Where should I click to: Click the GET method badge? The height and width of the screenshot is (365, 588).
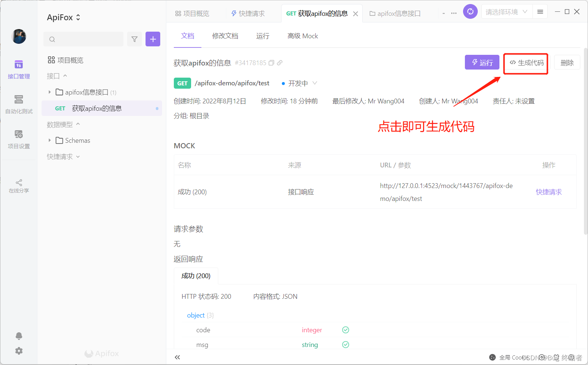pos(182,84)
